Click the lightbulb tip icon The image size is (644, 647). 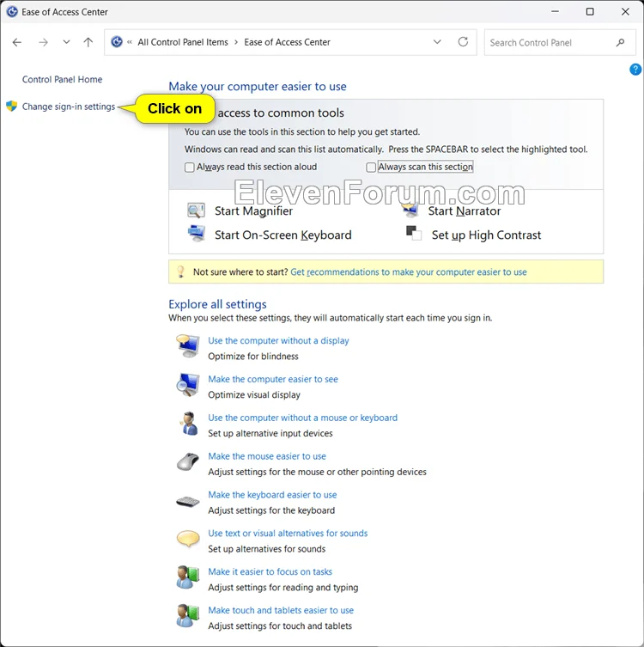pyautogui.click(x=180, y=272)
